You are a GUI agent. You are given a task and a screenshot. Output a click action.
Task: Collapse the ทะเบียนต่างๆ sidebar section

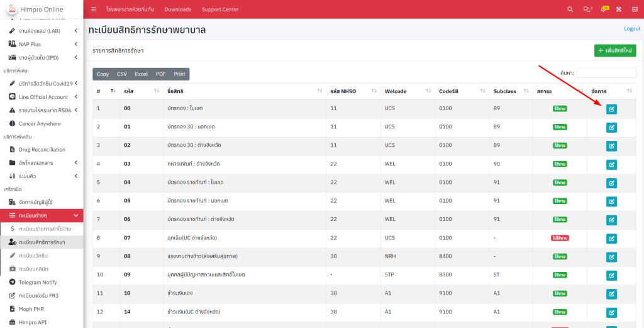(x=42, y=215)
